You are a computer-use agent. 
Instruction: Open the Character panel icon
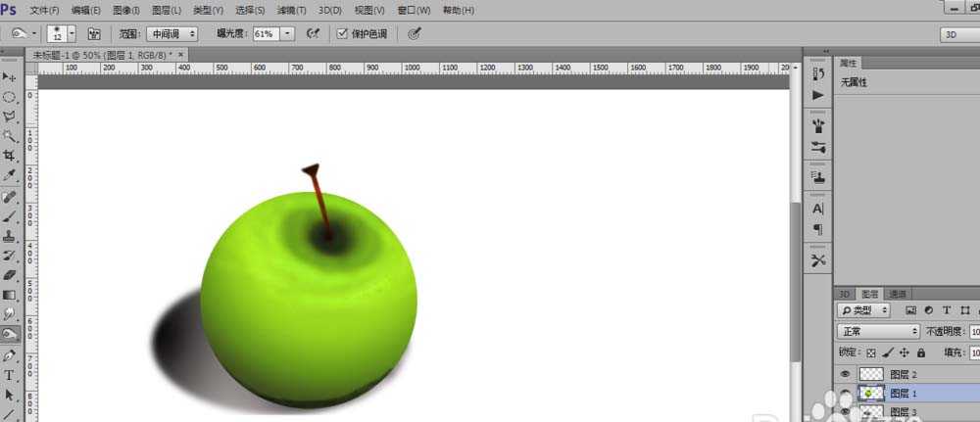pos(818,209)
